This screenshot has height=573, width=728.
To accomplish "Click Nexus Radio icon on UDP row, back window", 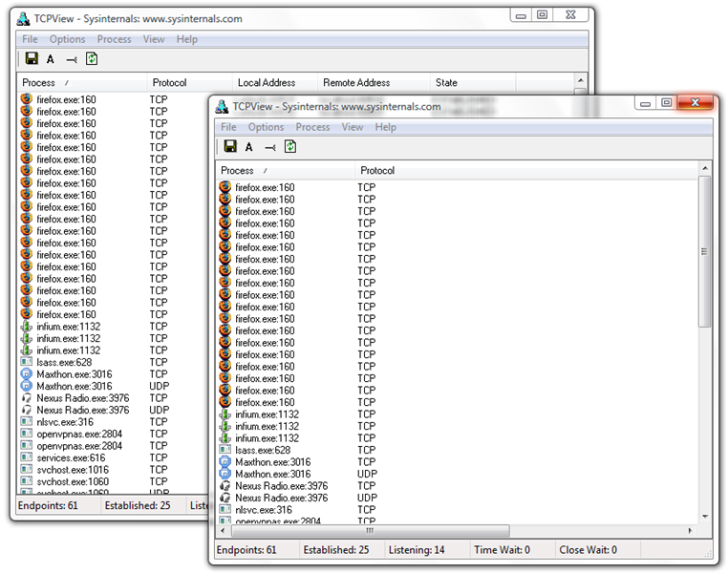I will (x=27, y=410).
